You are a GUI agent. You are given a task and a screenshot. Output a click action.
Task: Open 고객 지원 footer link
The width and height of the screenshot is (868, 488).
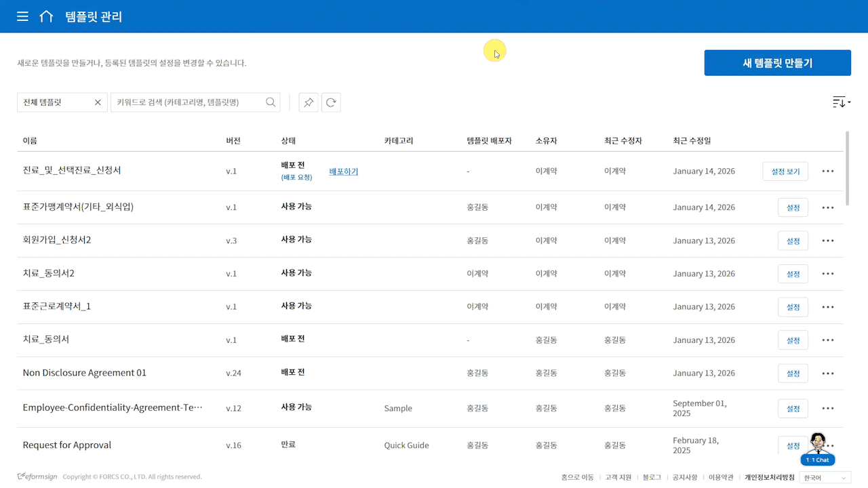tap(618, 478)
